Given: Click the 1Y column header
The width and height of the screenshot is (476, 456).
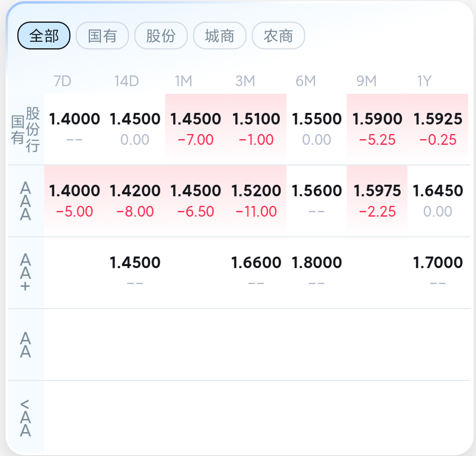Looking at the screenshot, I should (x=424, y=81).
